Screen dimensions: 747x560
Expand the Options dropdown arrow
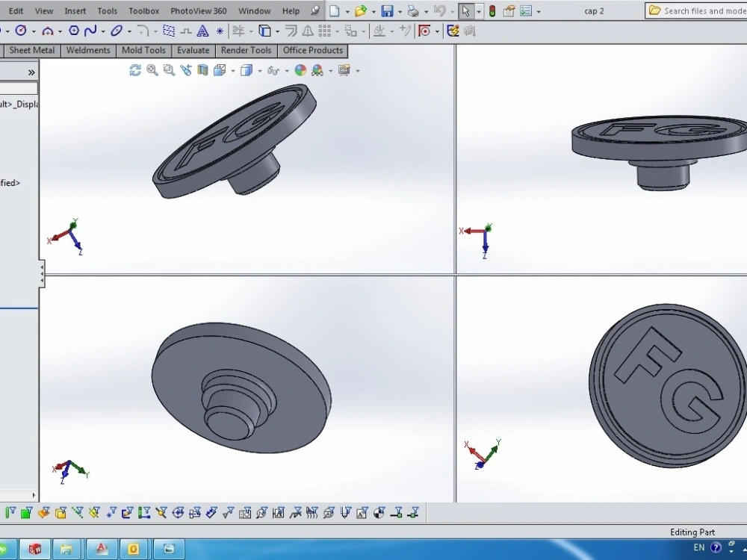pyautogui.click(x=539, y=11)
